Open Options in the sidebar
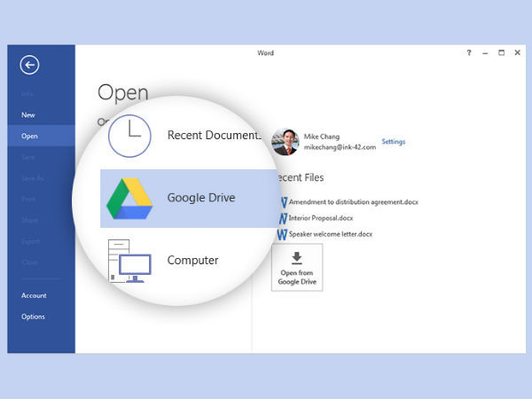 [33, 317]
